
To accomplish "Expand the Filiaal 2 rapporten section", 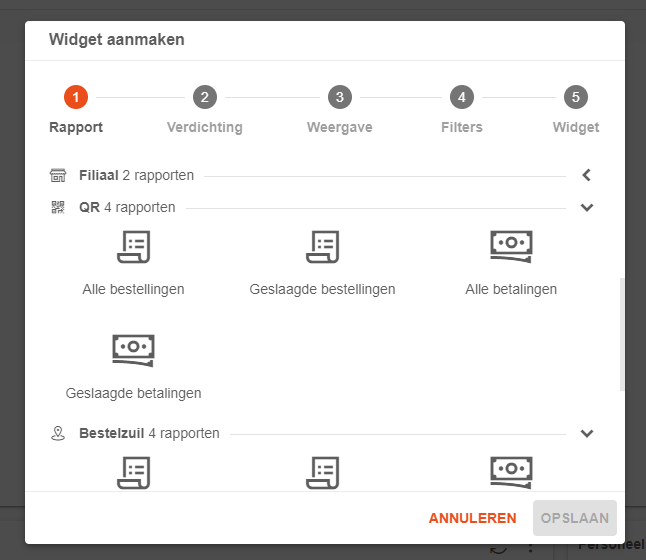I will click(x=587, y=175).
